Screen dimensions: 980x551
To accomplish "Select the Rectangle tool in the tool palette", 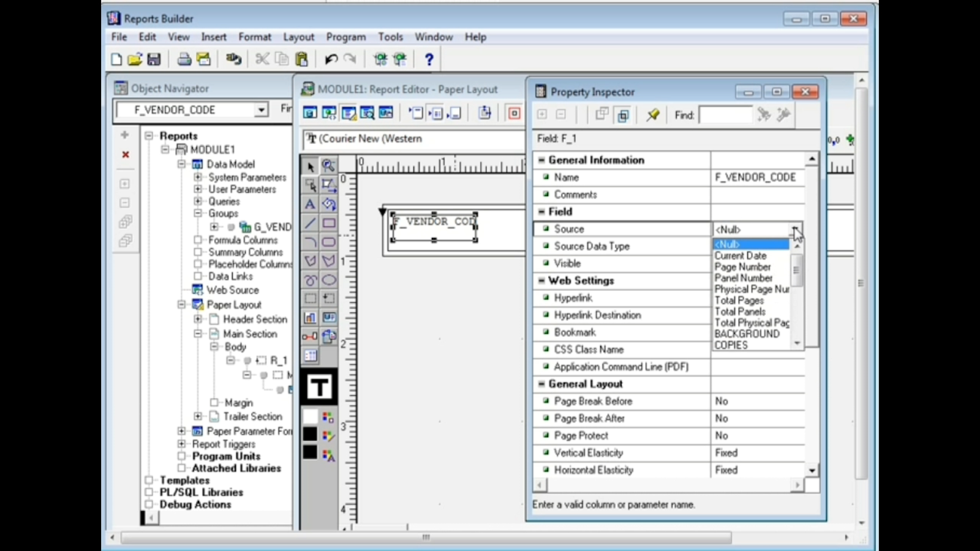I will pos(330,223).
